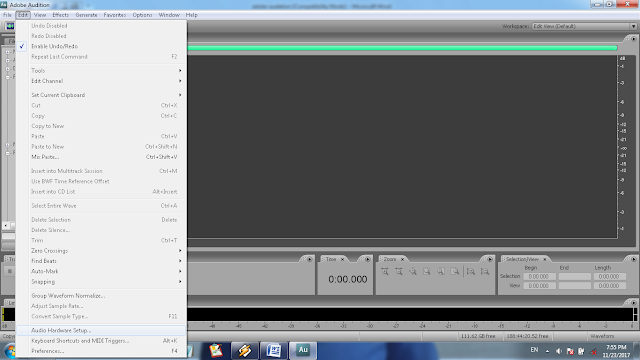Open the Microsoft Word taskbar icon

tap(274, 350)
